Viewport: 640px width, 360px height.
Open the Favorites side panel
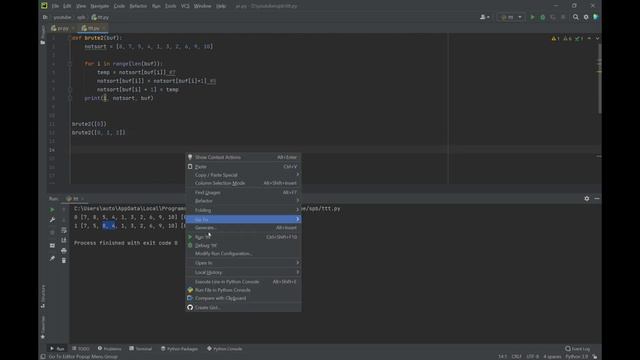point(43,328)
